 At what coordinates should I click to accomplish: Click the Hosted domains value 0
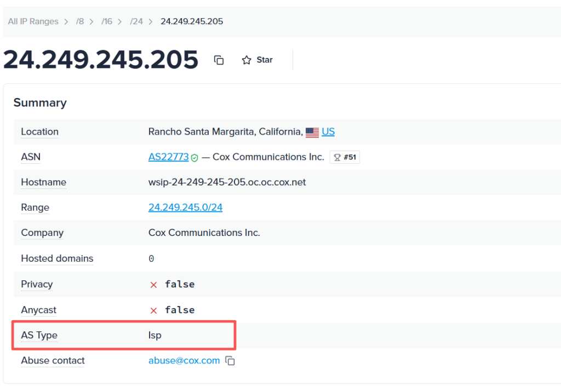pos(151,258)
